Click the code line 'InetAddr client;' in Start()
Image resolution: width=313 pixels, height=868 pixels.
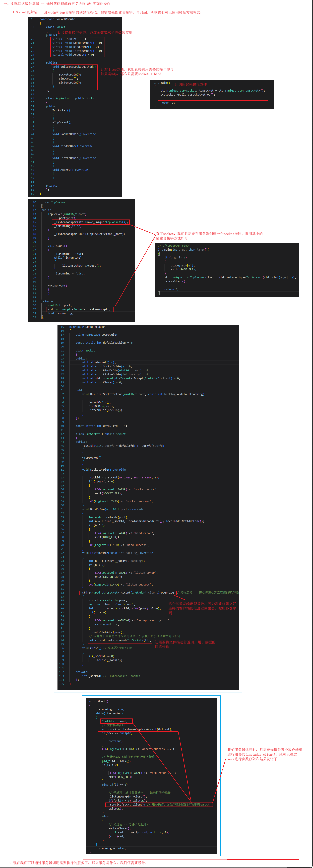pyautogui.click(x=115, y=721)
